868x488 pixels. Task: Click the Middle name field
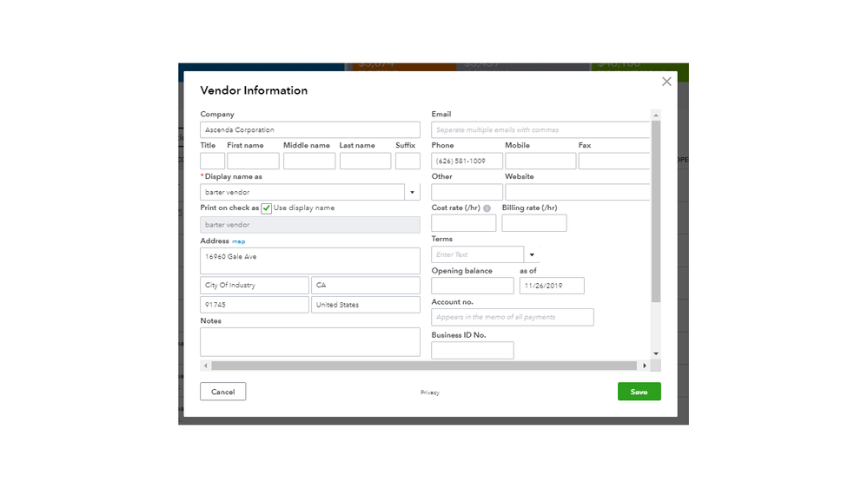(x=309, y=161)
